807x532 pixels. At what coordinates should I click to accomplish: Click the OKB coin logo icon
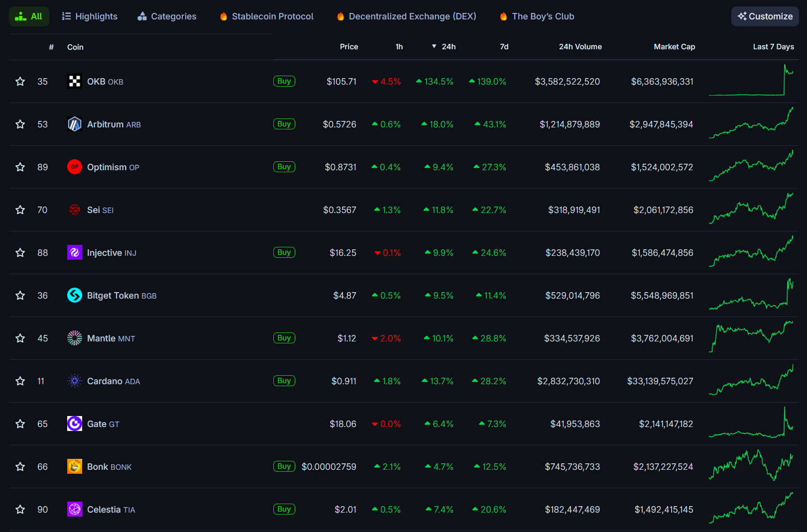coord(74,82)
